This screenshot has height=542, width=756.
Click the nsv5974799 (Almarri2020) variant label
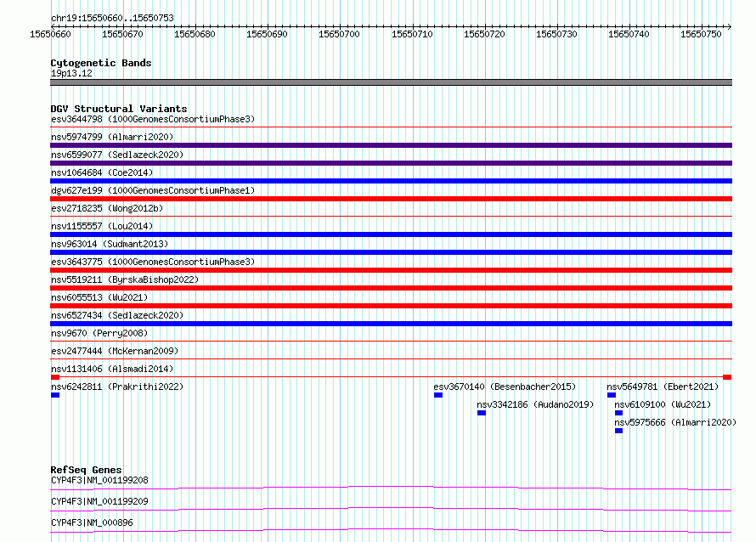112,137
